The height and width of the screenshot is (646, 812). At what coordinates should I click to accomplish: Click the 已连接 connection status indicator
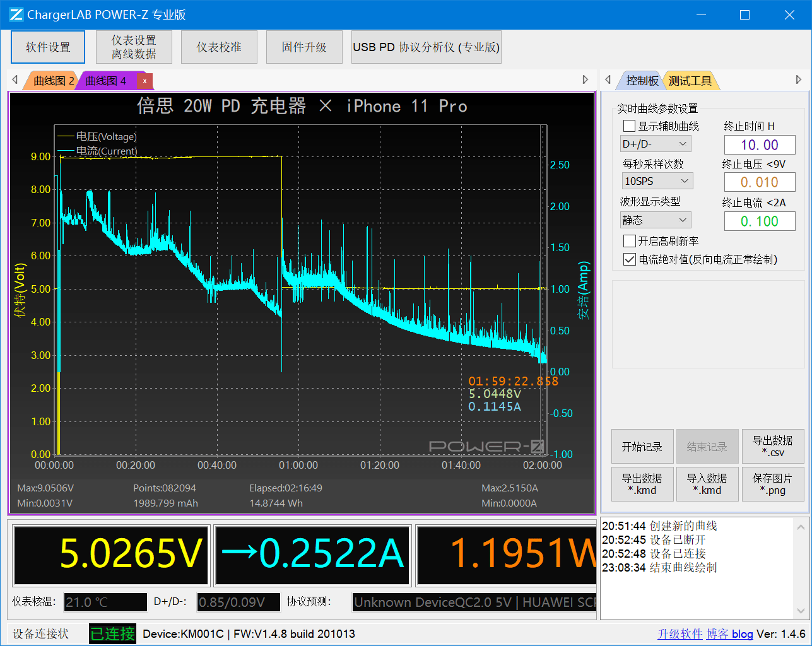tap(112, 634)
